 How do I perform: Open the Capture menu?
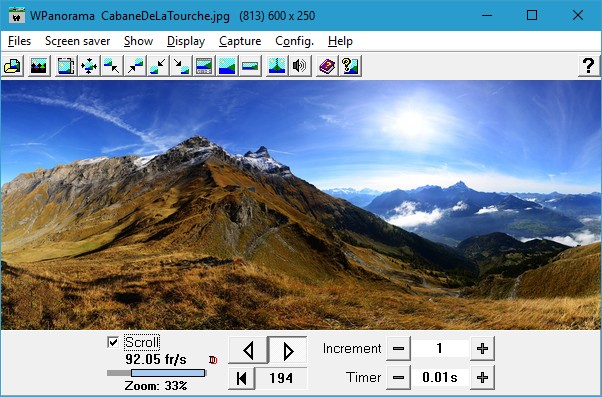coord(240,41)
